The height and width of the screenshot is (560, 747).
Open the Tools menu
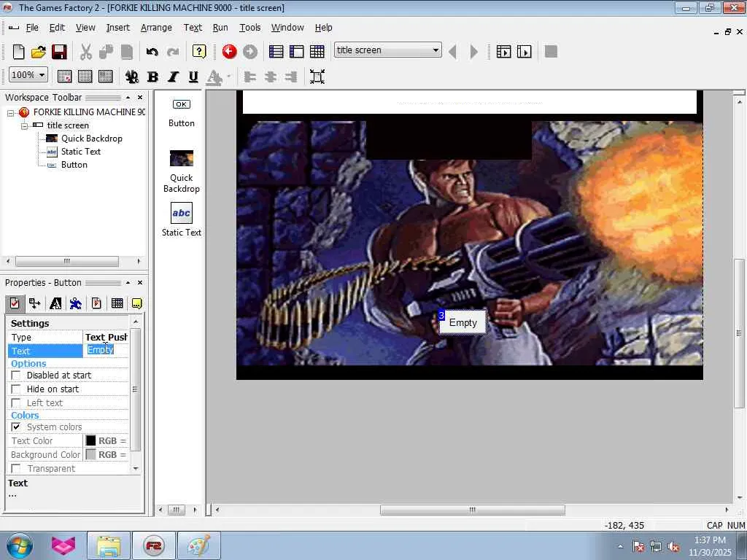(x=249, y=28)
